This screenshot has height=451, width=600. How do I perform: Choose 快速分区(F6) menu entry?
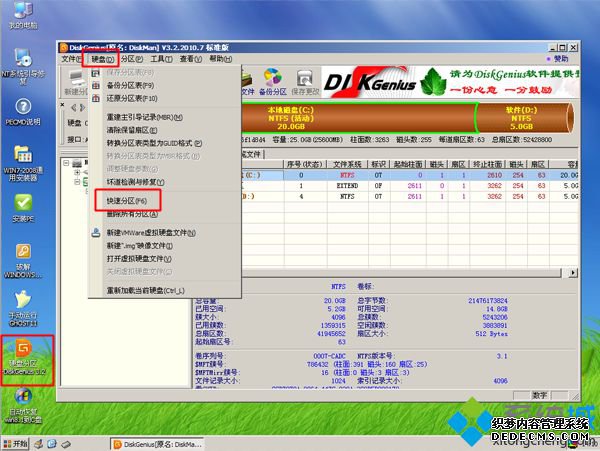coord(165,200)
